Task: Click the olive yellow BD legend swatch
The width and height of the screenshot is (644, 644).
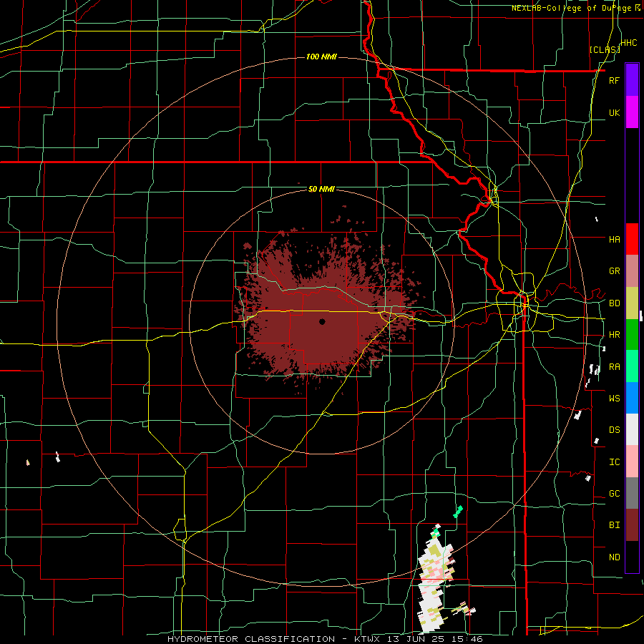Action: (x=632, y=303)
